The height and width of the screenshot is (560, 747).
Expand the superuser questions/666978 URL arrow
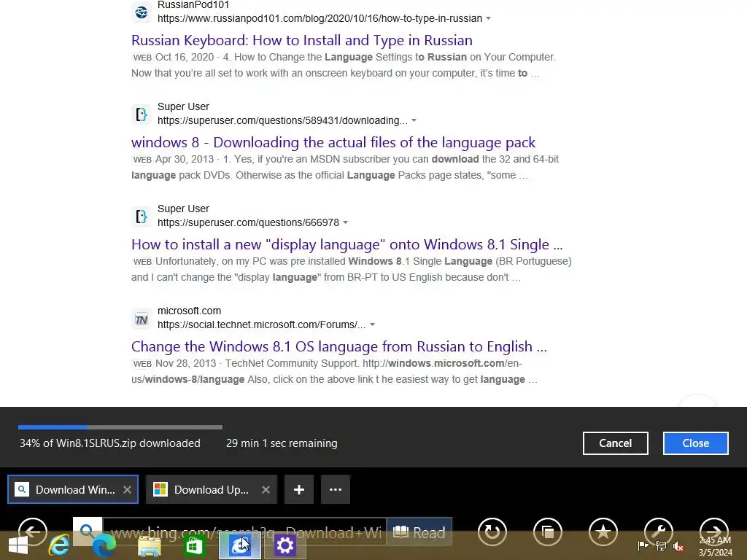click(x=345, y=222)
